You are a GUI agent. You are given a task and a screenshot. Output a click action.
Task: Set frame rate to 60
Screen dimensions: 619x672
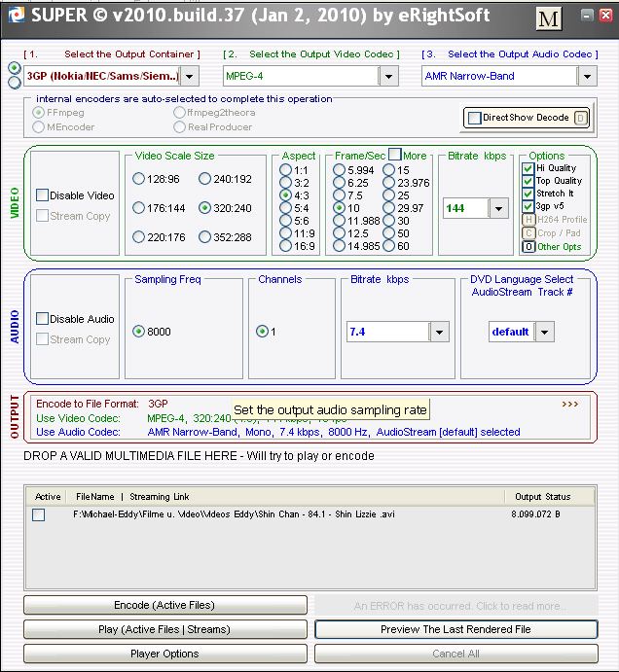(x=388, y=246)
